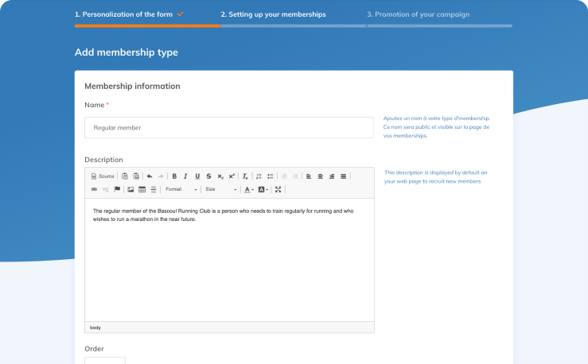Image resolution: width=588 pixels, height=364 pixels.
Task: Maximize the editor with the fullscreen icon
Action: [x=278, y=189]
